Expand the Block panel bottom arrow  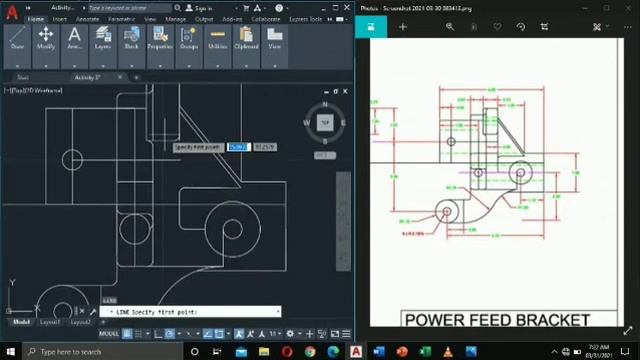point(131,66)
